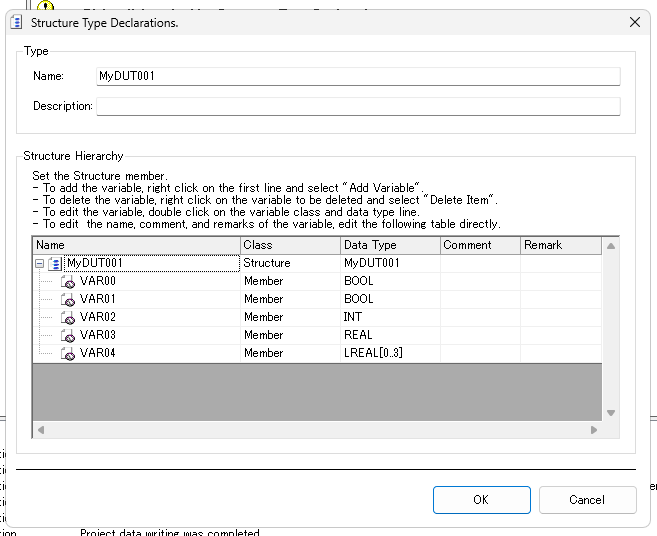The width and height of the screenshot is (657, 536).
Task: Confirm with the OK button
Action: (481, 500)
